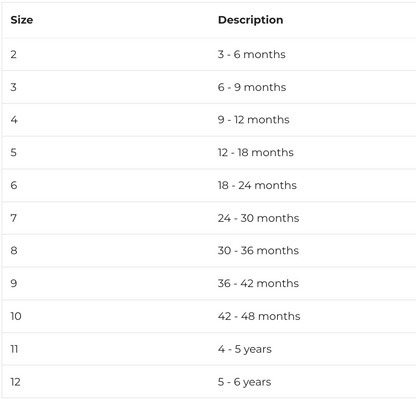Click the 3 - 6 months description
This screenshot has height=399, width=416.
coord(252,54)
